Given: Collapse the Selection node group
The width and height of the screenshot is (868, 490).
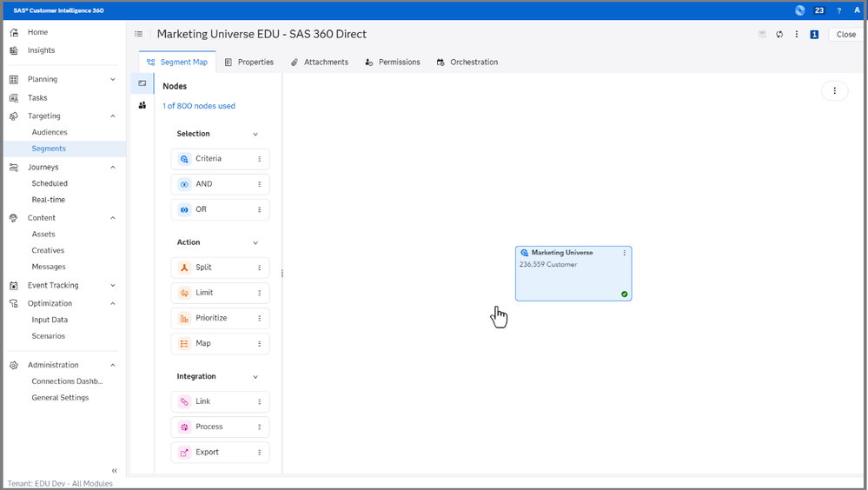Looking at the screenshot, I should coord(255,135).
